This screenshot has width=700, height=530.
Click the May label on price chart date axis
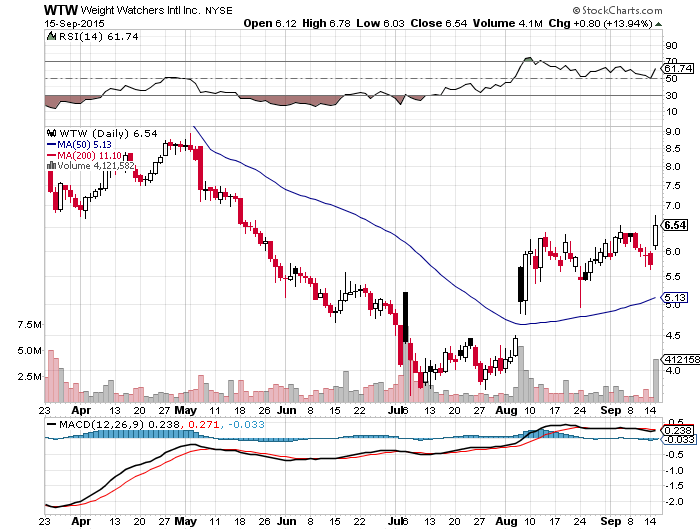tap(186, 410)
